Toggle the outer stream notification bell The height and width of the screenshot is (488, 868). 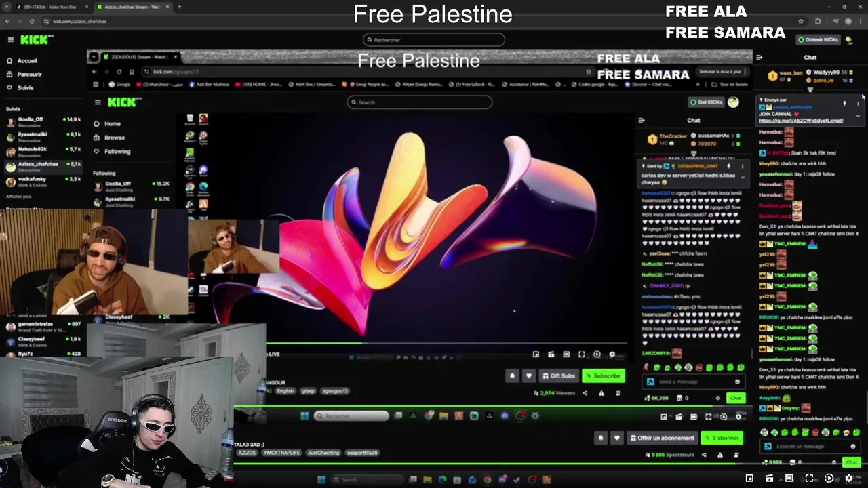coord(600,438)
